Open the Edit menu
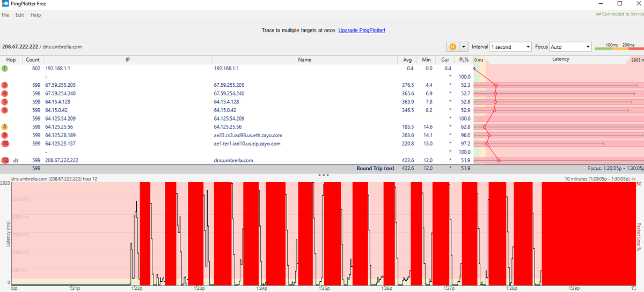The width and height of the screenshot is (644, 292). pos(20,15)
